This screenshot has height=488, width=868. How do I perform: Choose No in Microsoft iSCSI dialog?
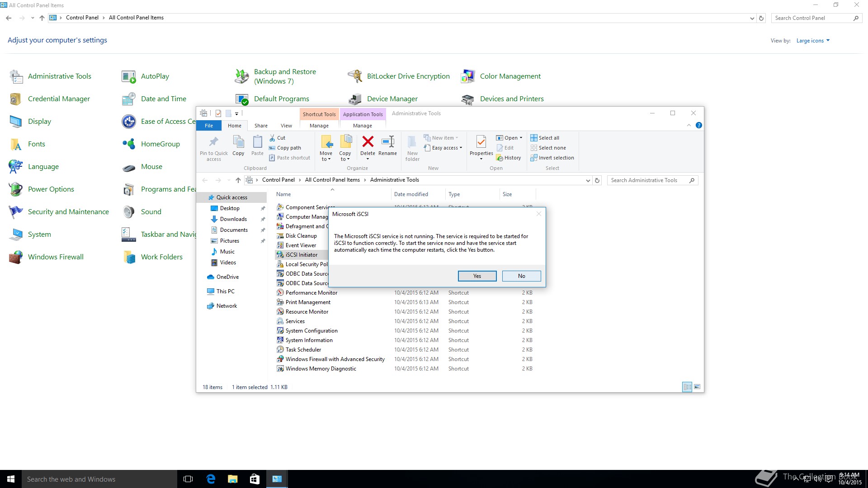tap(521, 276)
